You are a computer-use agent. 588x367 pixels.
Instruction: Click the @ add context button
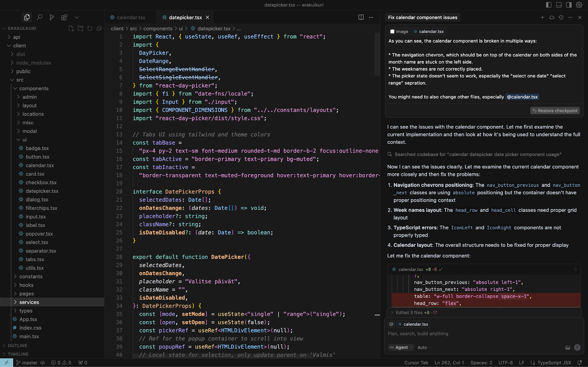(391, 324)
